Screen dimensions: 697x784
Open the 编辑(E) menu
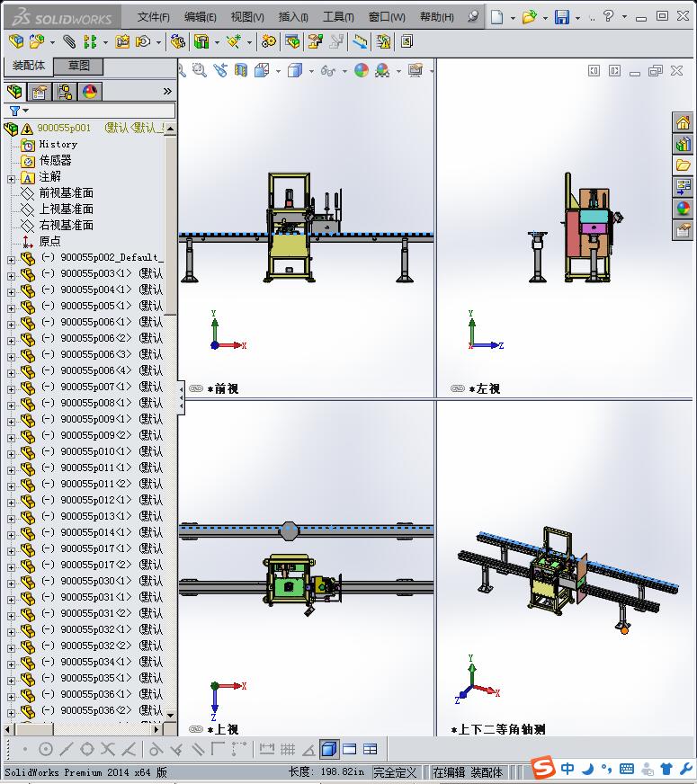tap(200, 17)
